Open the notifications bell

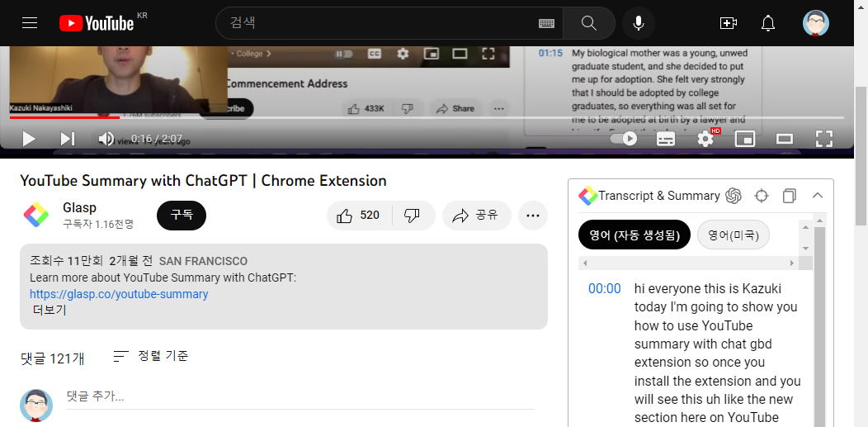click(x=768, y=22)
